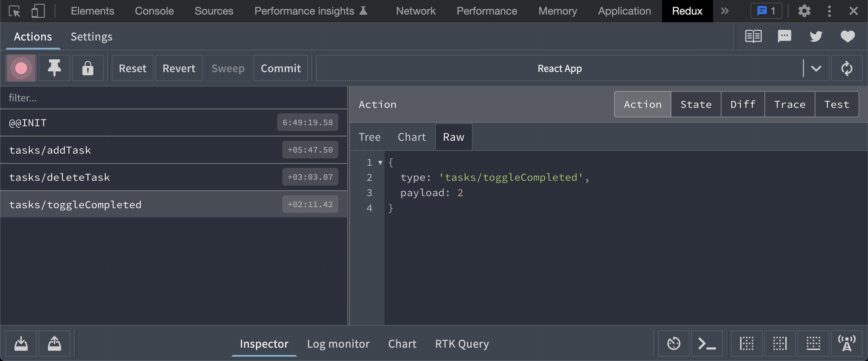This screenshot has width=868, height=361.
Task: Expand the more DevTools tabs chevron
Action: [x=725, y=11]
